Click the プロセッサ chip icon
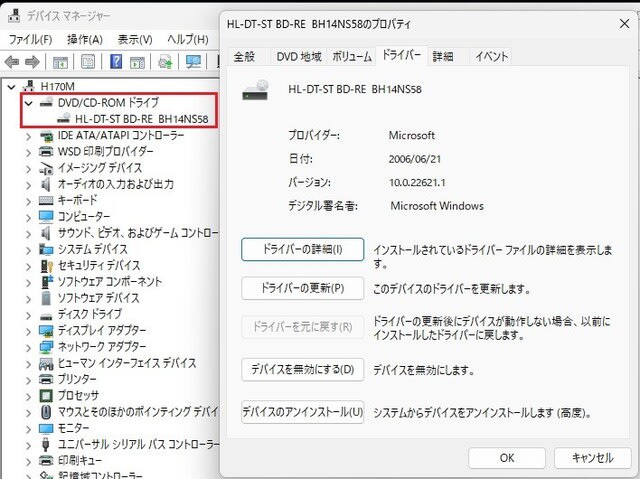640x479 pixels. (46, 395)
